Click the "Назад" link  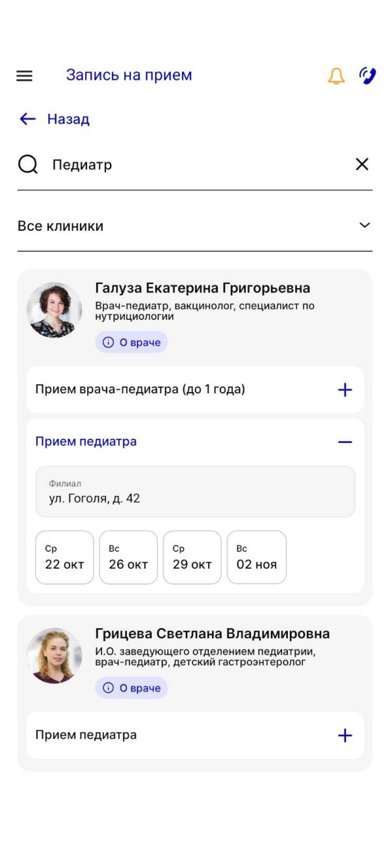(68, 119)
